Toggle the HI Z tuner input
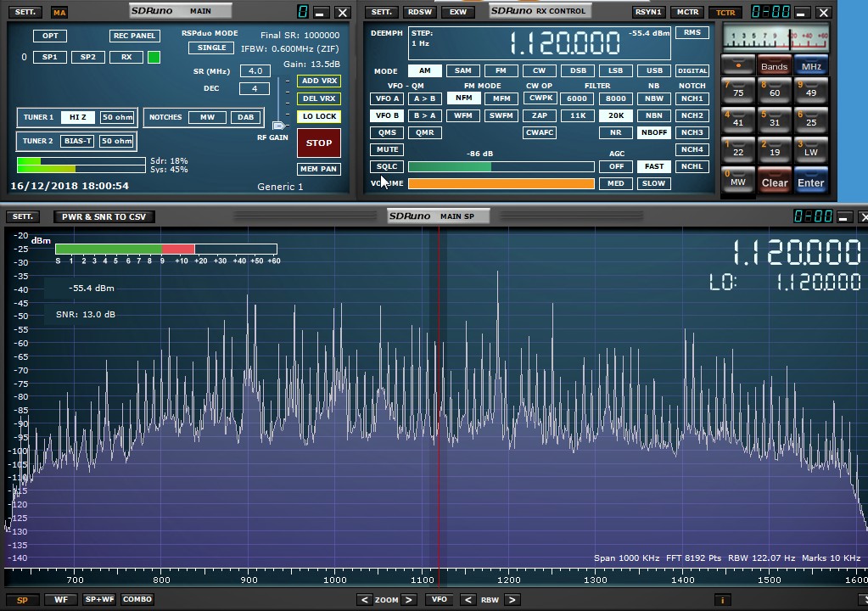The width and height of the screenshot is (868, 611). coord(77,117)
